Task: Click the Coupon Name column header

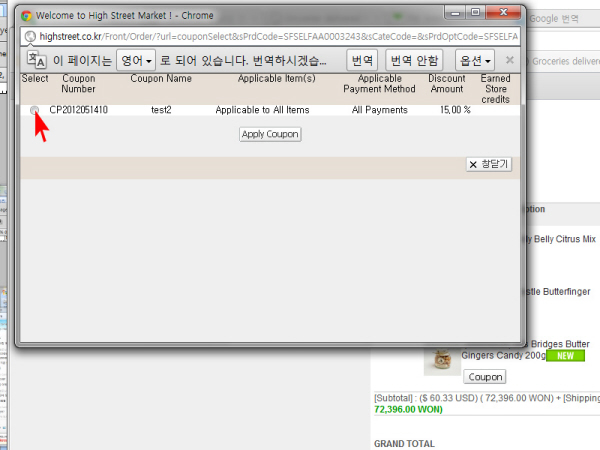Action: coord(161,78)
